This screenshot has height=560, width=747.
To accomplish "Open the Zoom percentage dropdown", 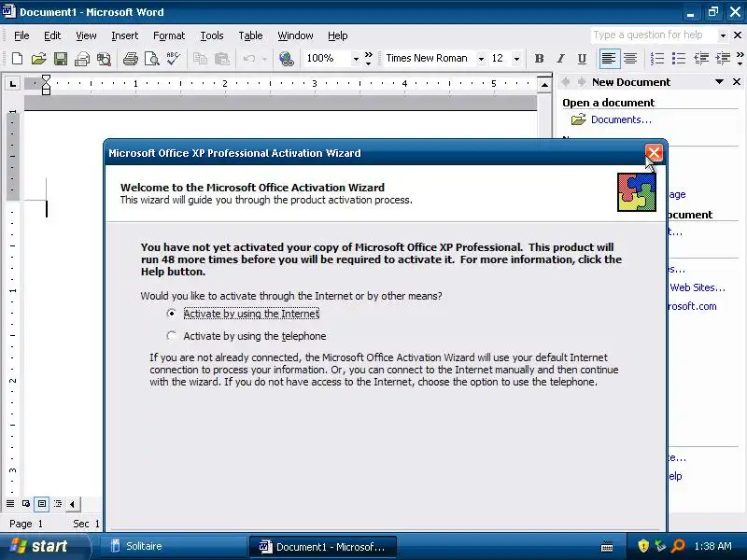I will pos(356,59).
